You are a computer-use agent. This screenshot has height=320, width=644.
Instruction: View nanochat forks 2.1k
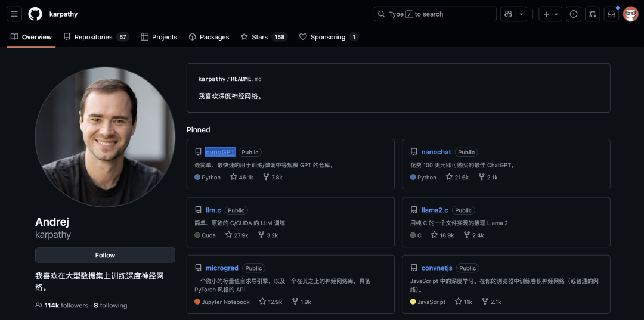[x=488, y=177]
